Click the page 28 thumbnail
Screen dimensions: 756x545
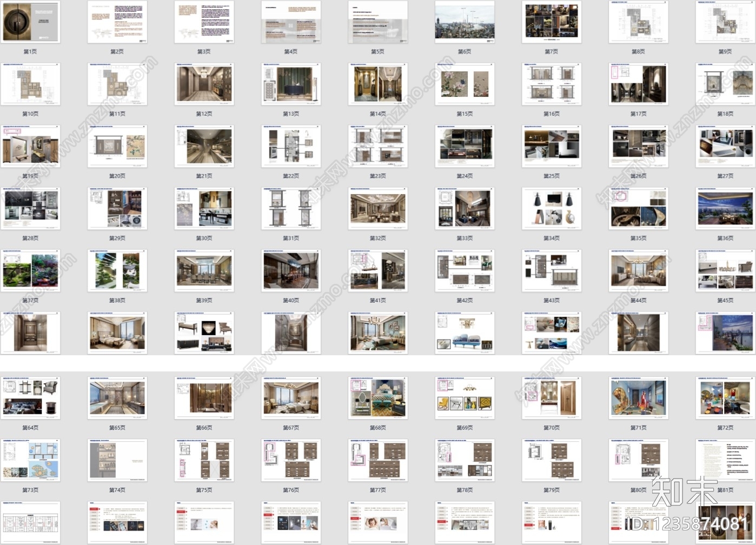tap(30, 209)
